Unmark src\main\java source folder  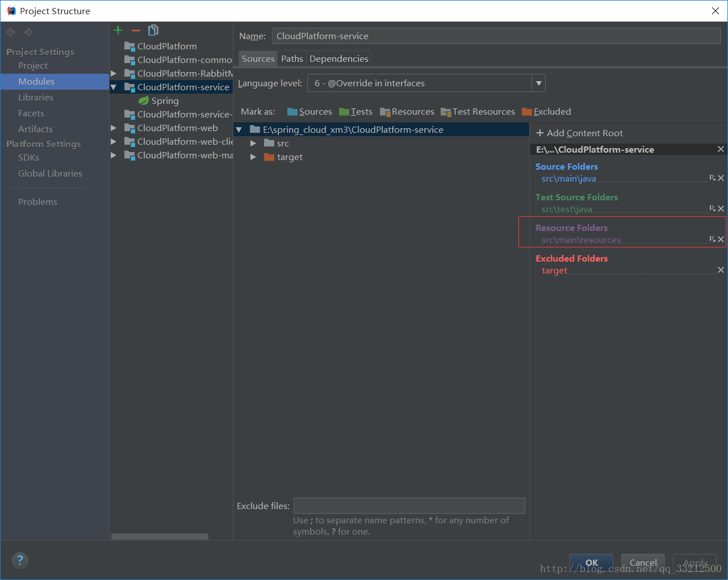[x=721, y=178]
